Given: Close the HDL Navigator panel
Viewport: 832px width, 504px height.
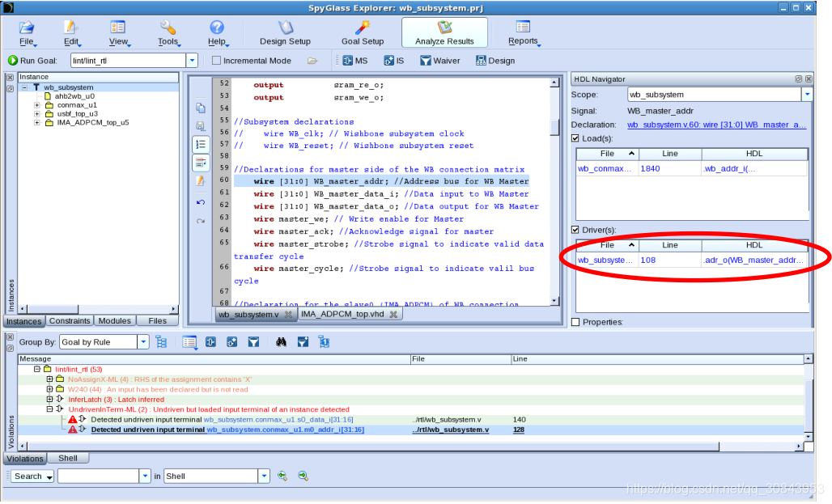Looking at the screenshot, I should [809, 78].
